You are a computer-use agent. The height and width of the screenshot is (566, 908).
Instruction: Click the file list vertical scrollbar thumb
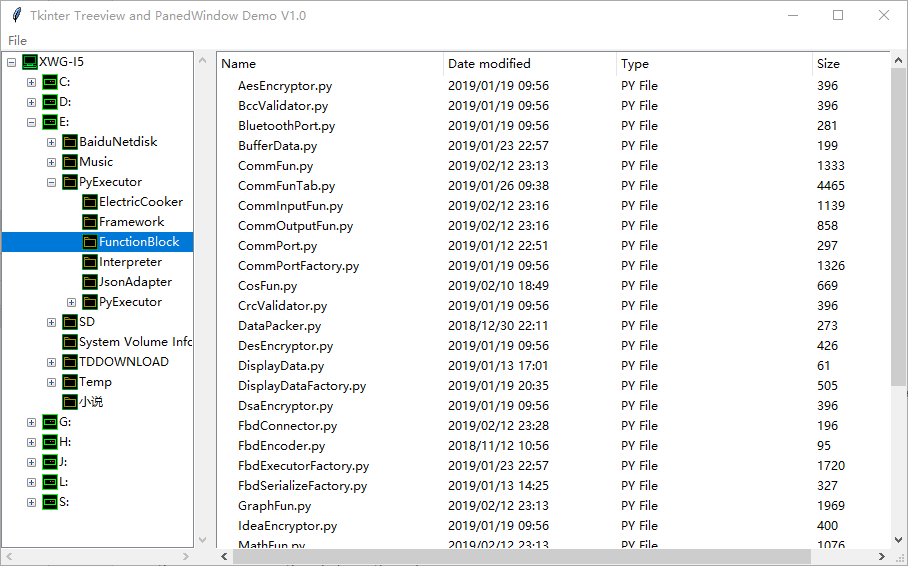pos(898,227)
